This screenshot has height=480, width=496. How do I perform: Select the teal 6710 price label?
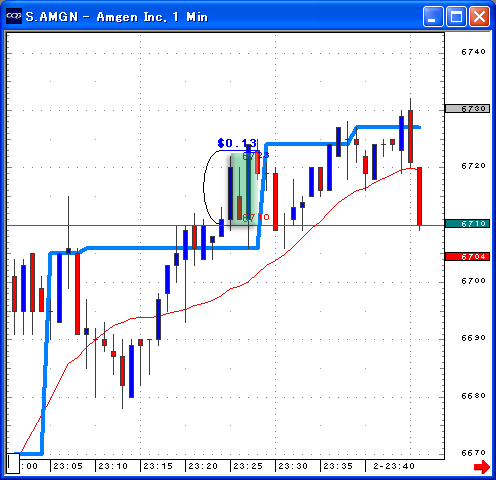467,224
